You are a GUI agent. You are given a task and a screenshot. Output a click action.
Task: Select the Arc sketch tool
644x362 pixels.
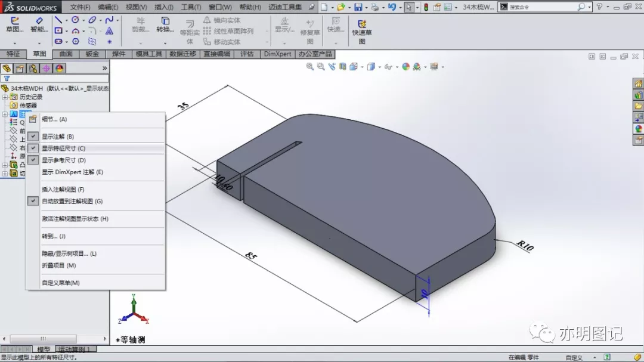(x=75, y=31)
